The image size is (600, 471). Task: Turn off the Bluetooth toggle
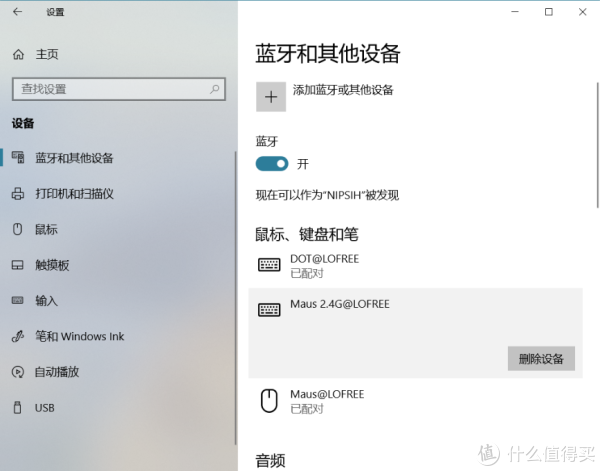[272, 164]
